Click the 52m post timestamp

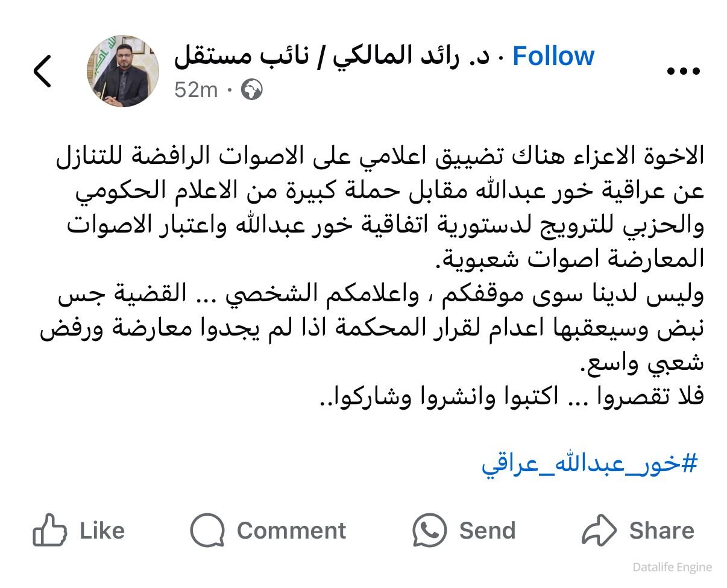click(196, 90)
